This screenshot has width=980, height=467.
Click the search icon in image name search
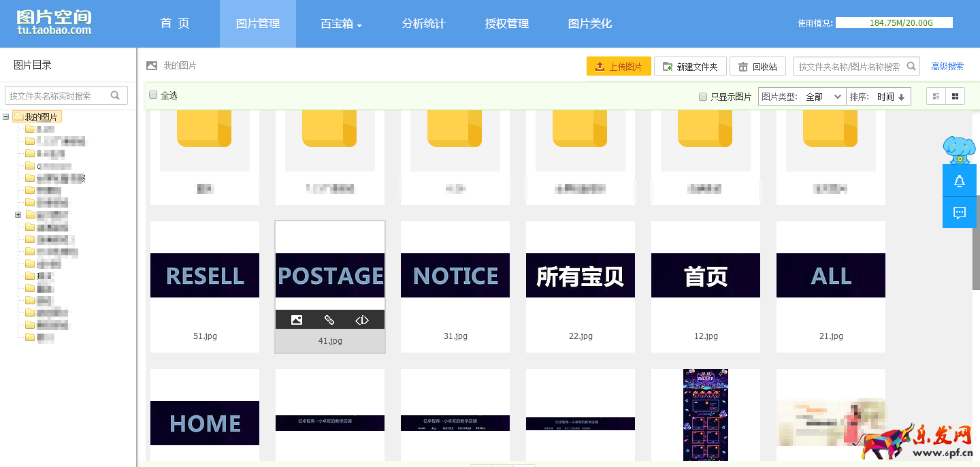[911, 66]
